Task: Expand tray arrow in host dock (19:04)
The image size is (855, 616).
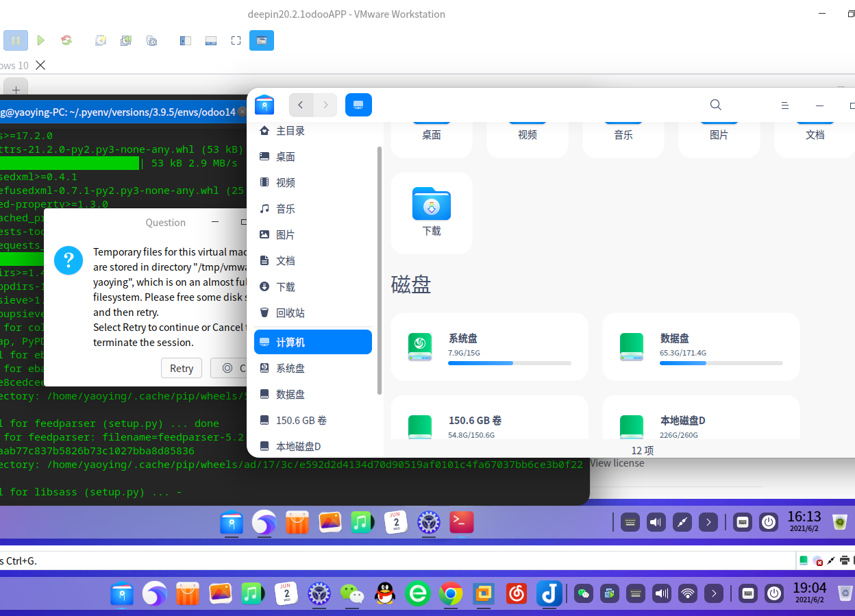Action: click(x=713, y=593)
